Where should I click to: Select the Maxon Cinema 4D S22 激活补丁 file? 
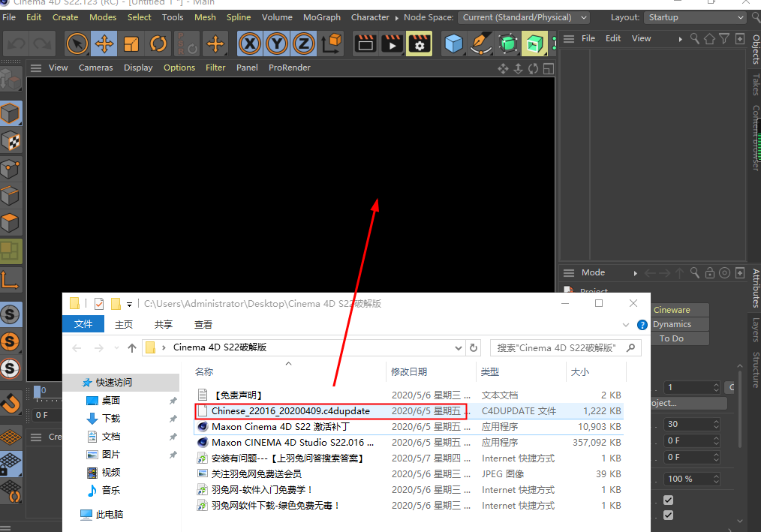pos(278,426)
